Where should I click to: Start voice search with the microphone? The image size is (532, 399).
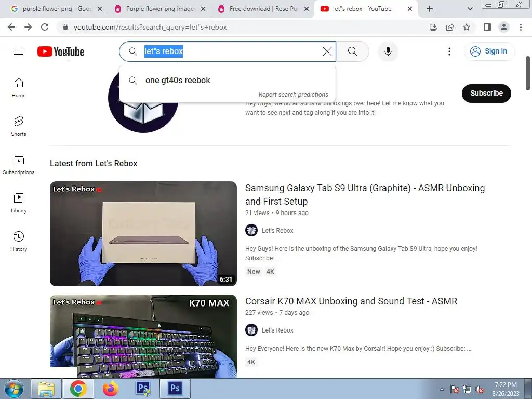[x=388, y=51]
